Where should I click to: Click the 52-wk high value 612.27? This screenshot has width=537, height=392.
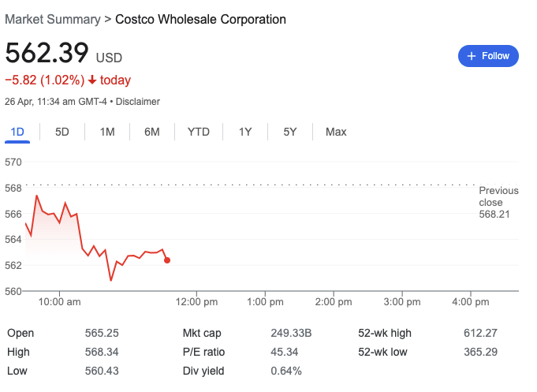480,333
